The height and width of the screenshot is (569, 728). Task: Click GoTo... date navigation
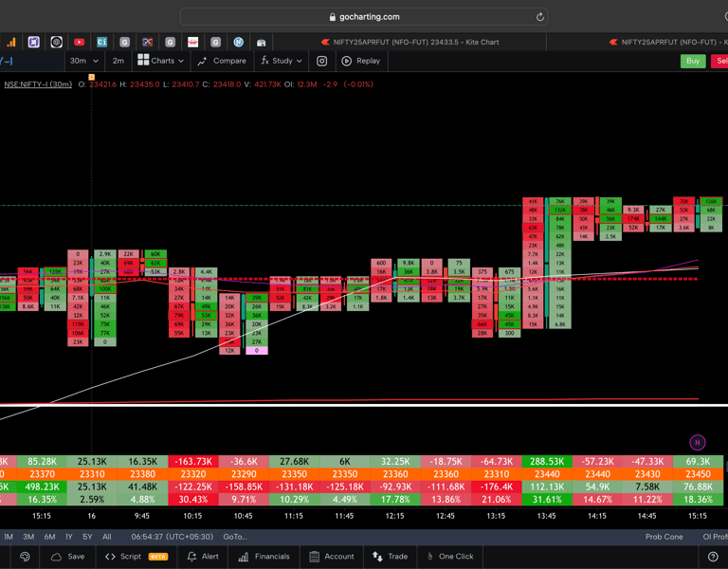[235, 537]
